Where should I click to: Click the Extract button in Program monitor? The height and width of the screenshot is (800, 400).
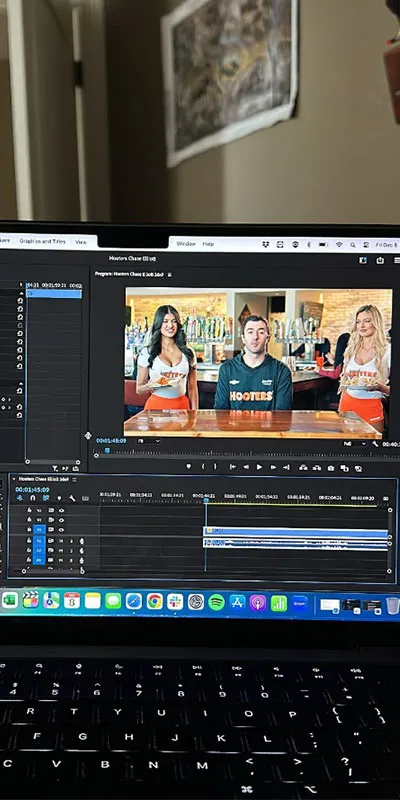point(317,467)
